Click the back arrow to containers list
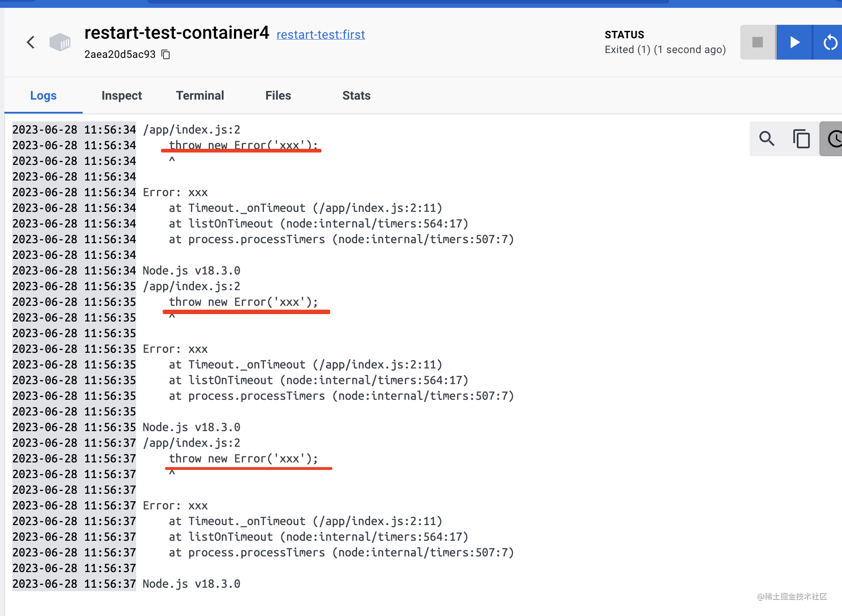Viewport: 842px width, 616px height. coord(30,42)
